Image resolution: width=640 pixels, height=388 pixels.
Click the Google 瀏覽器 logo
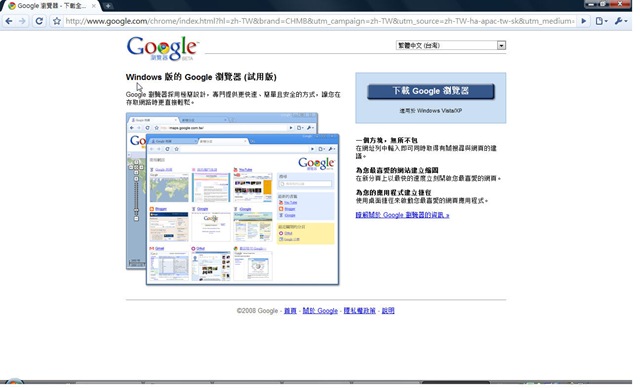pyautogui.click(x=162, y=49)
